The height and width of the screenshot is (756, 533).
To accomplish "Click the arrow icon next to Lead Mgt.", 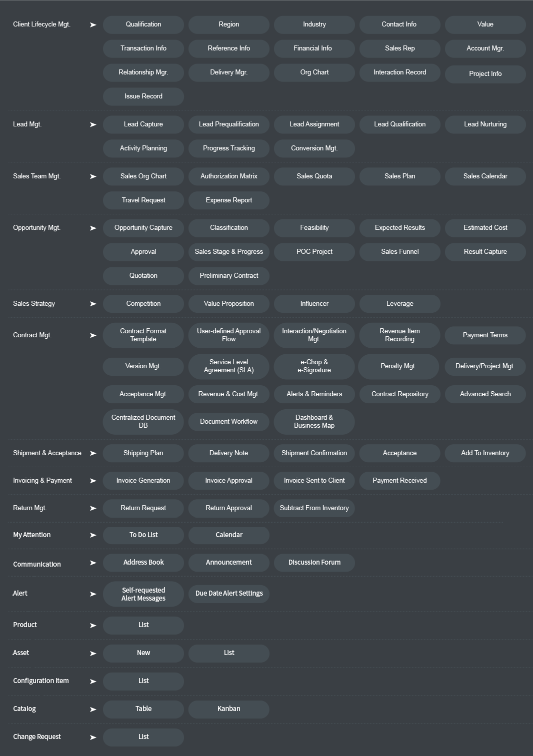I will coord(93,124).
